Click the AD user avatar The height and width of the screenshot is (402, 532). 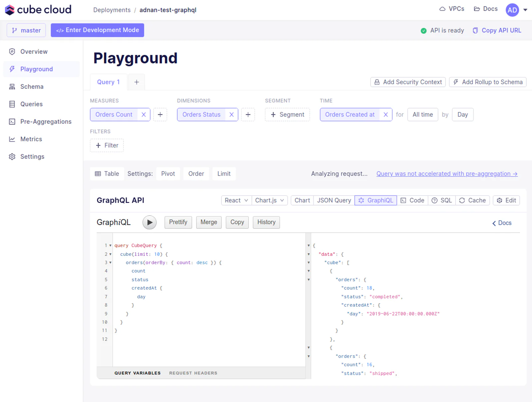[x=512, y=10]
